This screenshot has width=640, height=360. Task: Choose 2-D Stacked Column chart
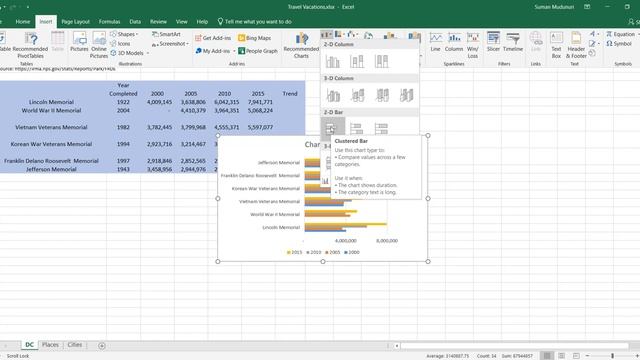[x=357, y=61]
